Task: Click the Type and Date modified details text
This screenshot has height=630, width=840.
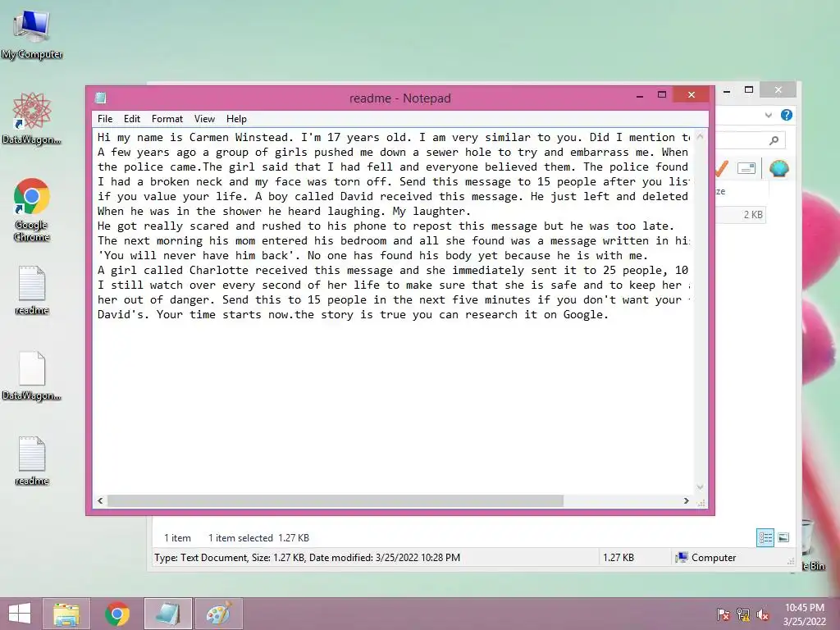Action: coord(307,558)
